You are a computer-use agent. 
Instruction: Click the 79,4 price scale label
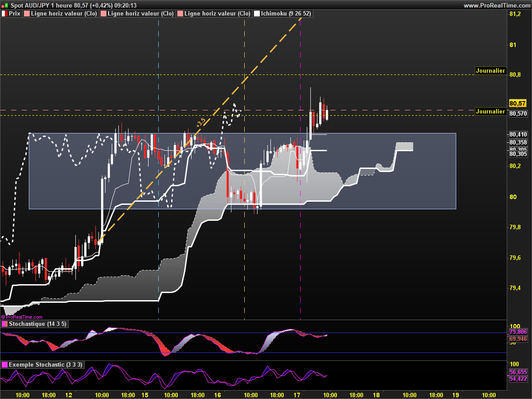click(x=515, y=288)
